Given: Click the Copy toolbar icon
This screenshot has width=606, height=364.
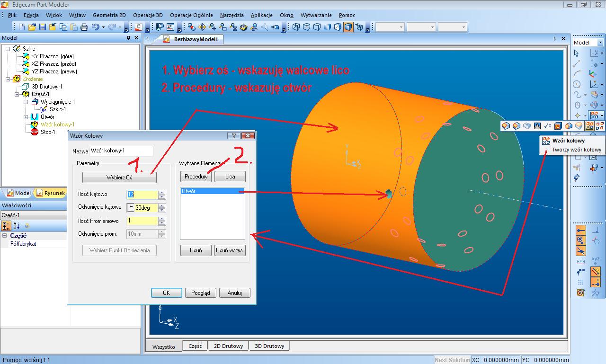Looking at the screenshot, I should [63, 27].
